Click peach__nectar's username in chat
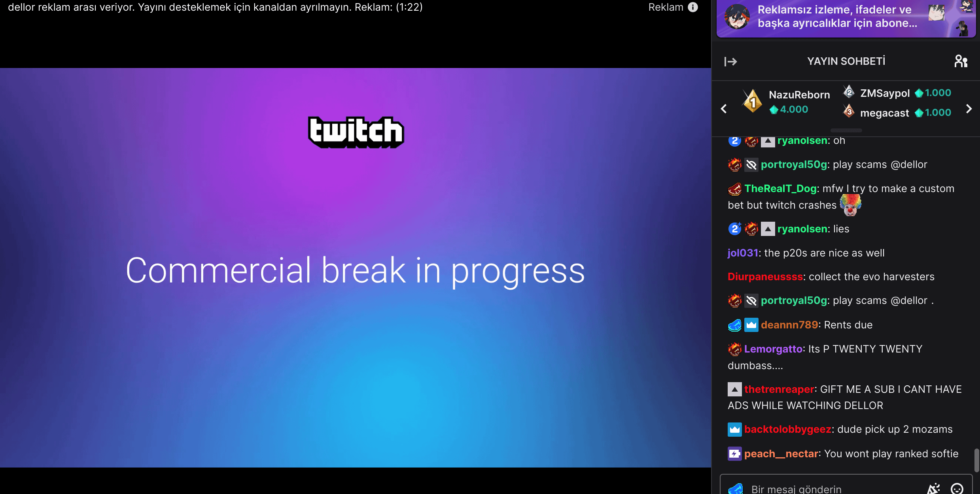Viewport: 980px width, 494px height. coord(781,454)
